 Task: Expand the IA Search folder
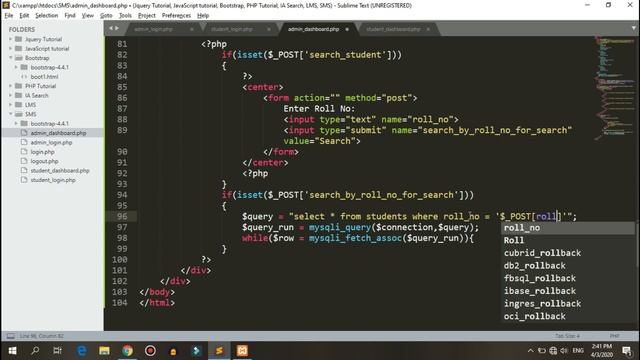pyautogui.click(x=11, y=96)
